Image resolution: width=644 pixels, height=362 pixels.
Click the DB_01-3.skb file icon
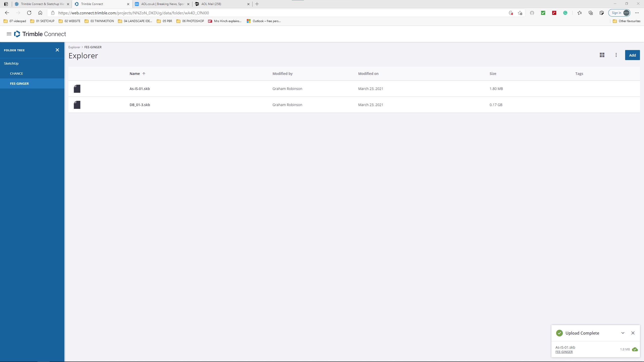coord(77,105)
